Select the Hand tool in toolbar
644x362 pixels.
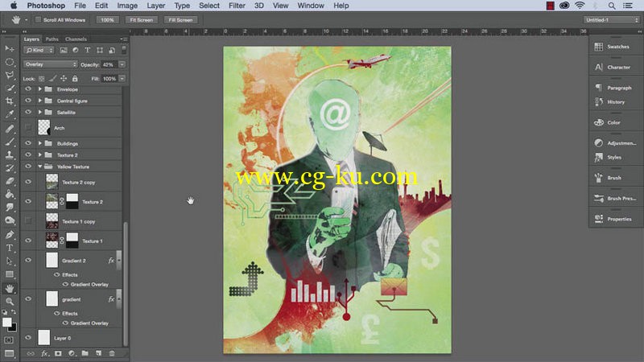pyautogui.click(x=10, y=289)
